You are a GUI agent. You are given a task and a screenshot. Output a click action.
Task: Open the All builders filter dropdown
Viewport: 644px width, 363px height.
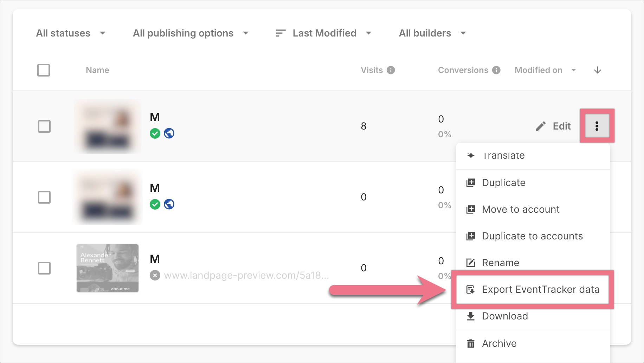433,33
